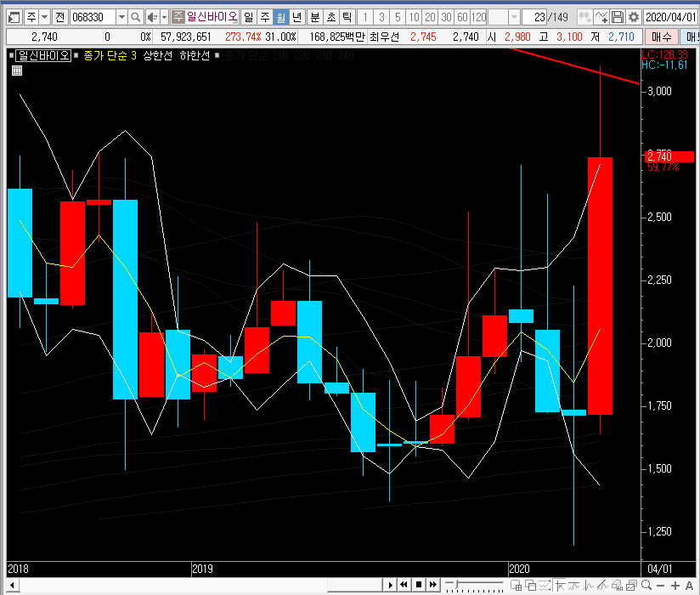The image size is (700, 595).
Task: Click the fast-forward button in chart playback
Action: pos(433,585)
